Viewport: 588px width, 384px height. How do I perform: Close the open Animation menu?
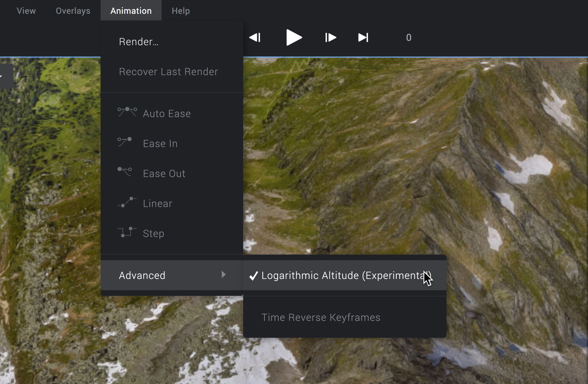point(131,11)
